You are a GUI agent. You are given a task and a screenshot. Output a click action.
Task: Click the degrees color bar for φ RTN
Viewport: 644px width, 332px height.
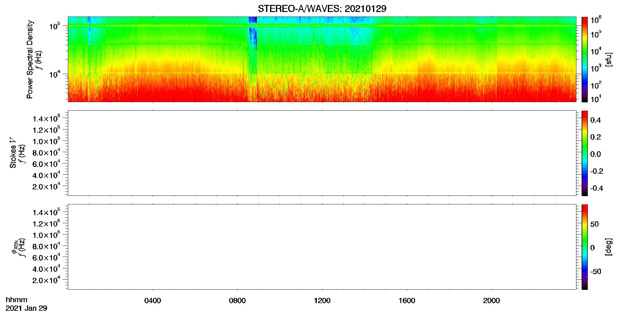[585, 247]
